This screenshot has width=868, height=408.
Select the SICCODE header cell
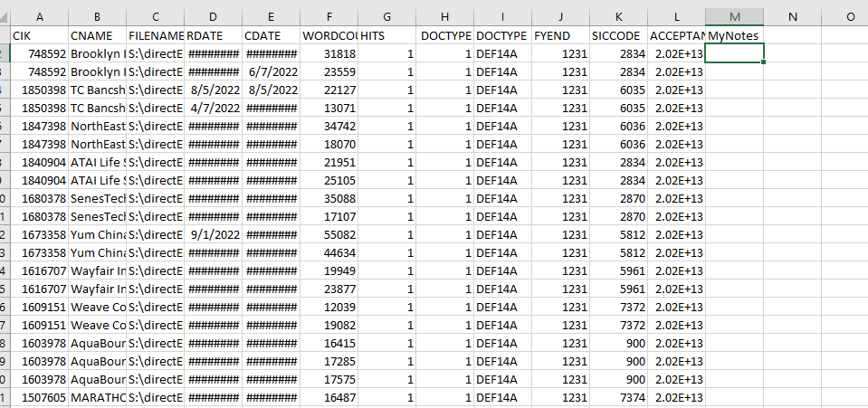click(x=618, y=35)
